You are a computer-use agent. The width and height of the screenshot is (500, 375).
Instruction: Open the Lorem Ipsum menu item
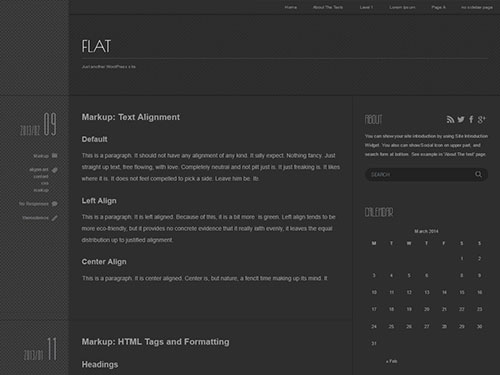click(x=402, y=7)
